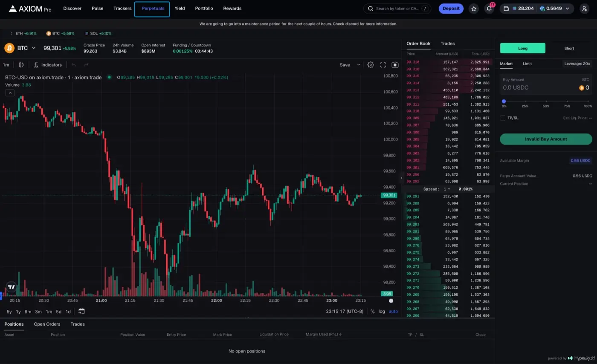597x364 pixels.
Task: Set chart range to 5y
Action: (x=9, y=312)
